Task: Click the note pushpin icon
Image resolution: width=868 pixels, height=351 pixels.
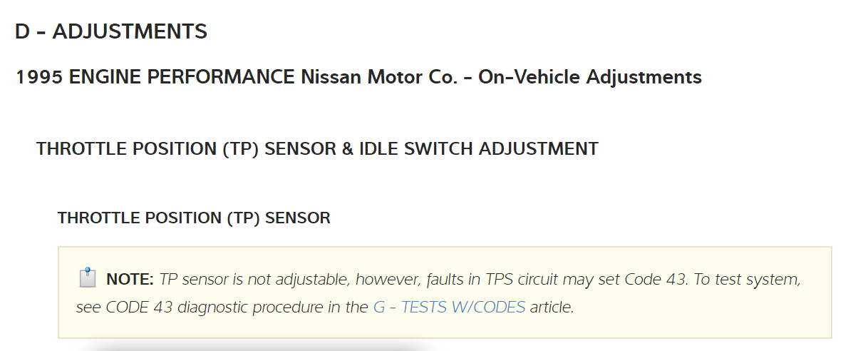Action: pos(86,277)
